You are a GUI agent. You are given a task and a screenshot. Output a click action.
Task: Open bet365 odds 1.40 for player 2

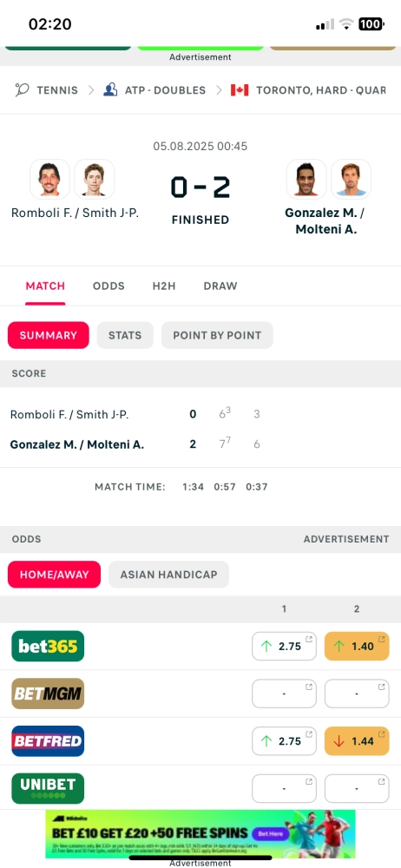click(x=357, y=646)
